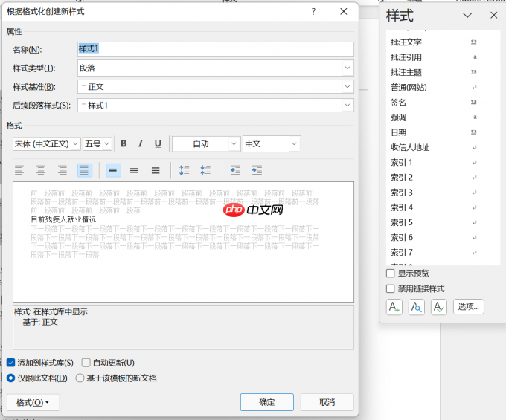Select justified paragraph alignment
The width and height of the screenshot is (506, 420).
85,170
